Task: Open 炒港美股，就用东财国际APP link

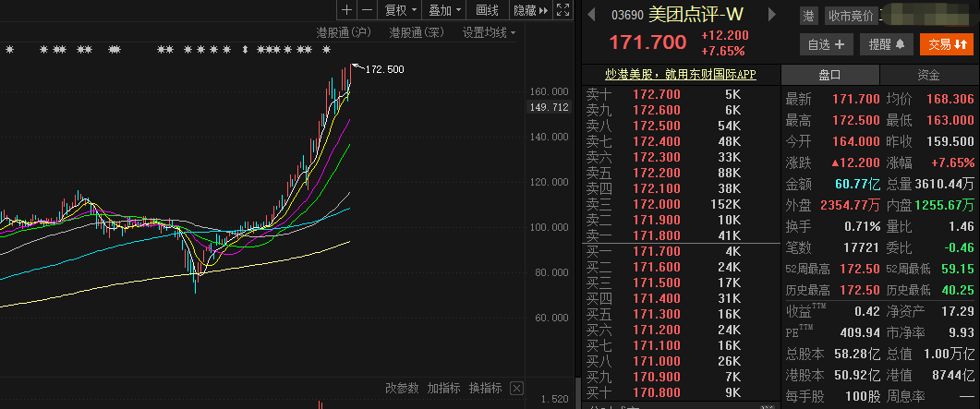Action: click(x=681, y=74)
